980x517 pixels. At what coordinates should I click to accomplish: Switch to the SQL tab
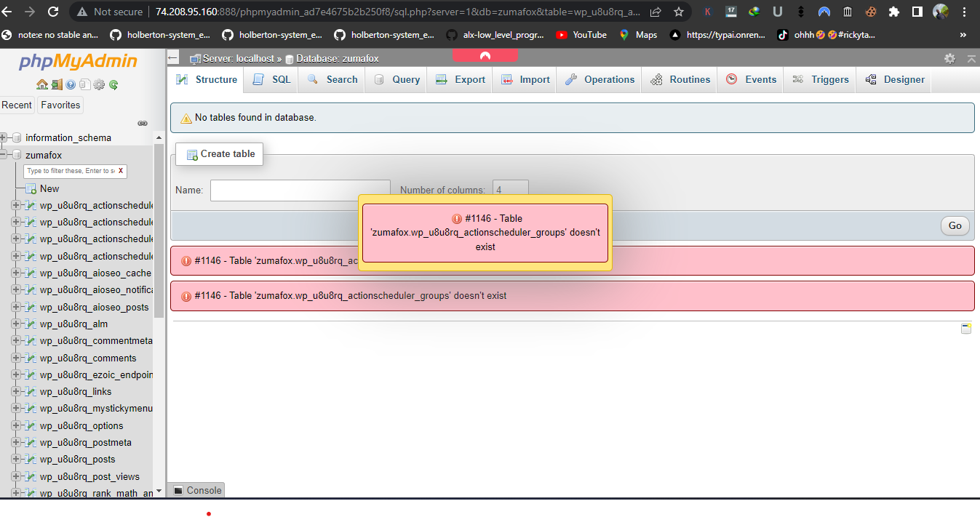pos(271,79)
